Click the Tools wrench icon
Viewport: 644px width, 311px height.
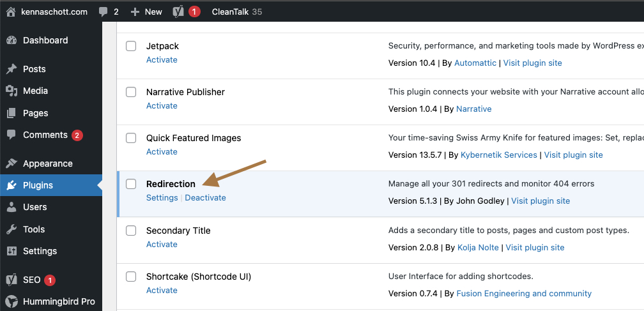[11, 229]
